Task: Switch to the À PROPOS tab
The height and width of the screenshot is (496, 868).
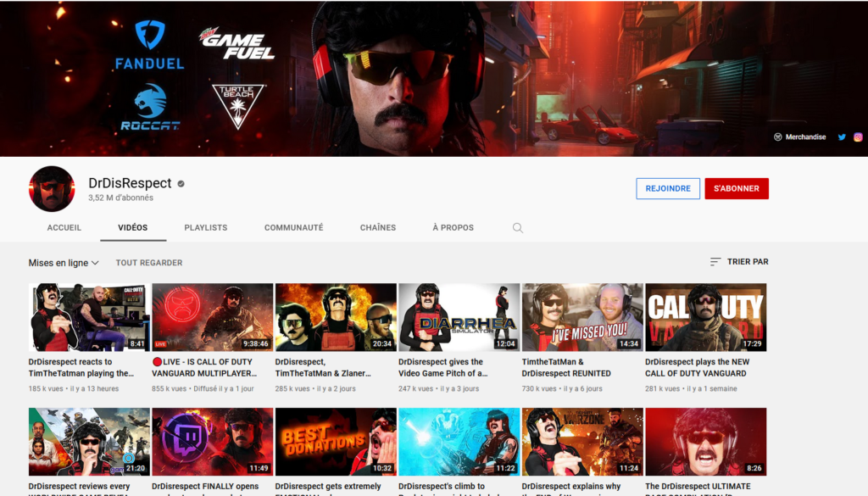Action: (453, 227)
